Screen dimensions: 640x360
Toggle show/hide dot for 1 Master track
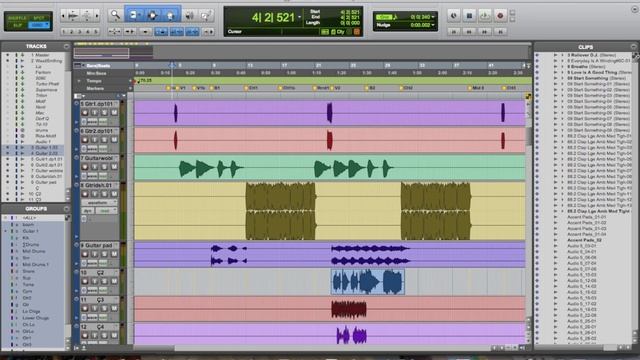coord(7,55)
